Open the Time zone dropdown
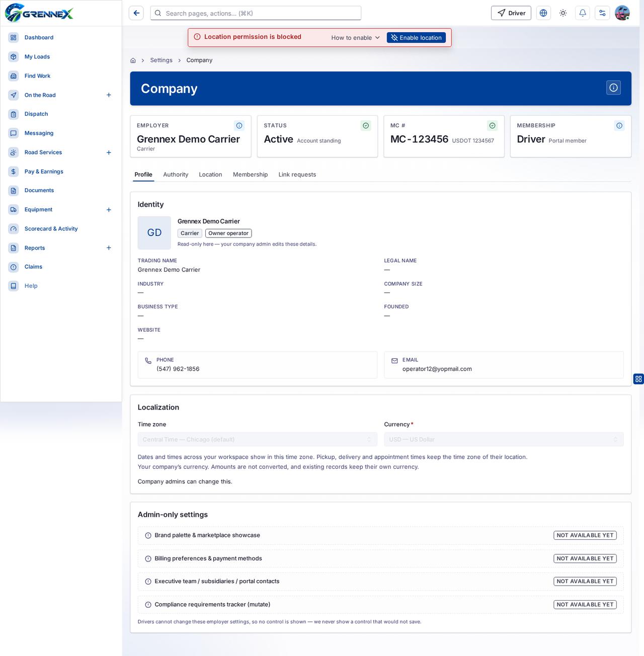644x656 pixels. (258, 439)
